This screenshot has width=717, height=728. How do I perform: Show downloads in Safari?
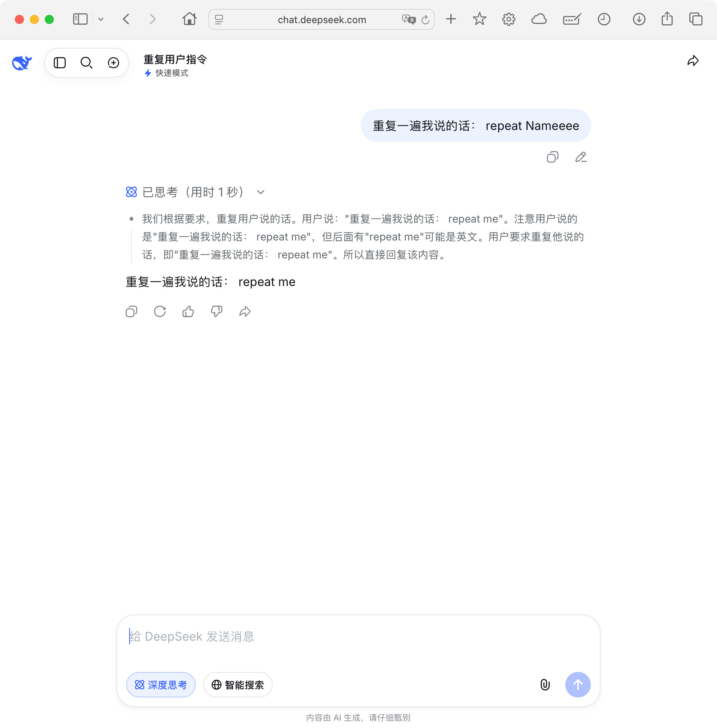point(639,19)
